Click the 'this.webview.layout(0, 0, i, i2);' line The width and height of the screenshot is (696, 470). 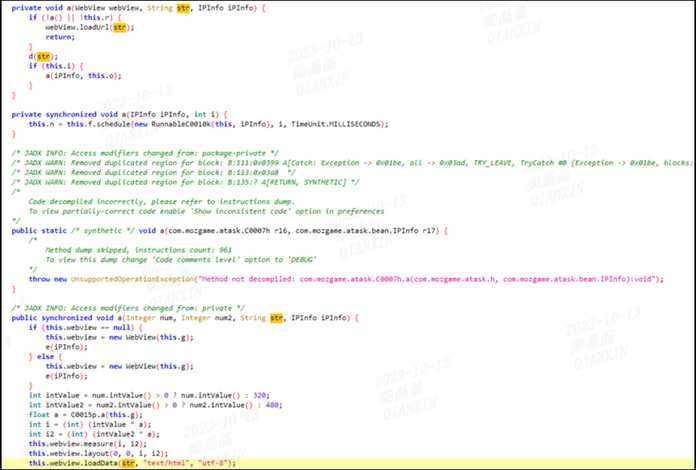(x=98, y=453)
